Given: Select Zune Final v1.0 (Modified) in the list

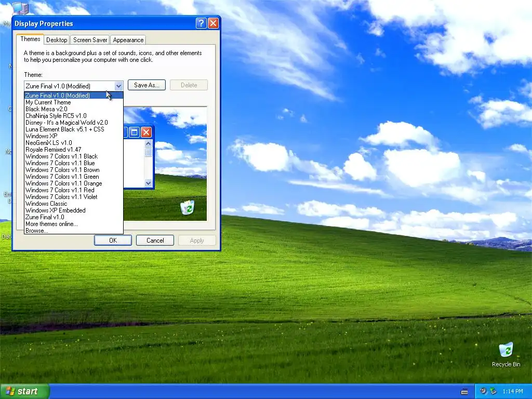Looking at the screenshot, I should tap(74, 96).
